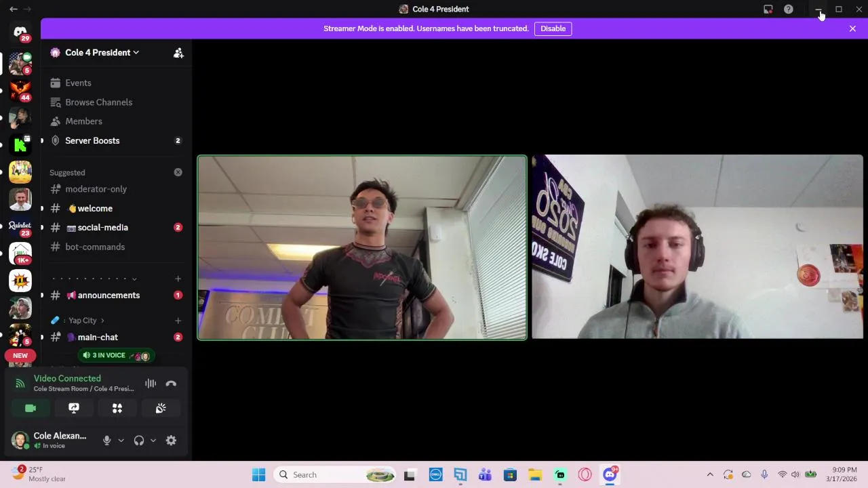The image size is (868, 488).
Task: Open the soundboard button
Action: (161, 408)
